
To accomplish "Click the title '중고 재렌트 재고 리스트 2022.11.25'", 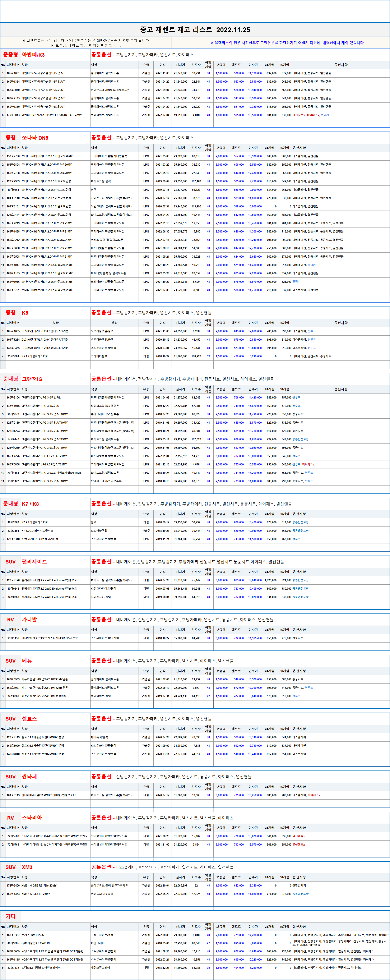I will [x=195, y=30].
